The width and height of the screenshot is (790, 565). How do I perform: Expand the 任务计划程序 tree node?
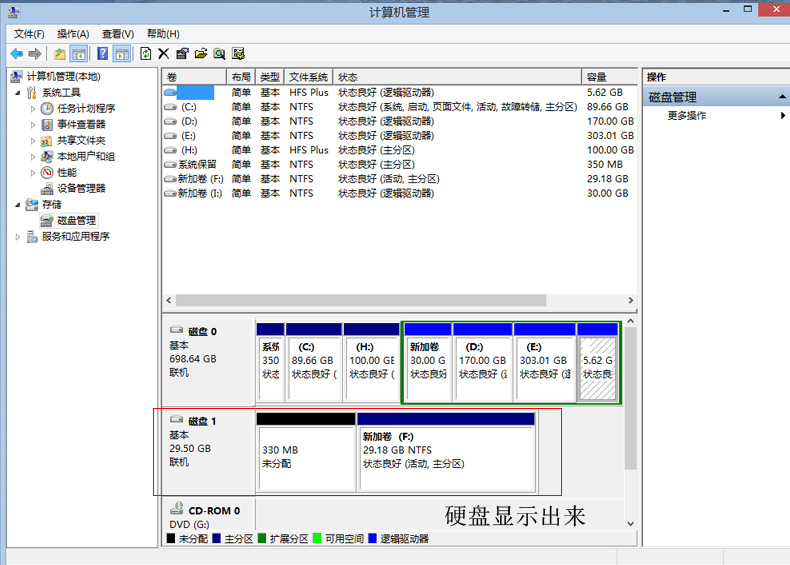(x=33, y=109)
